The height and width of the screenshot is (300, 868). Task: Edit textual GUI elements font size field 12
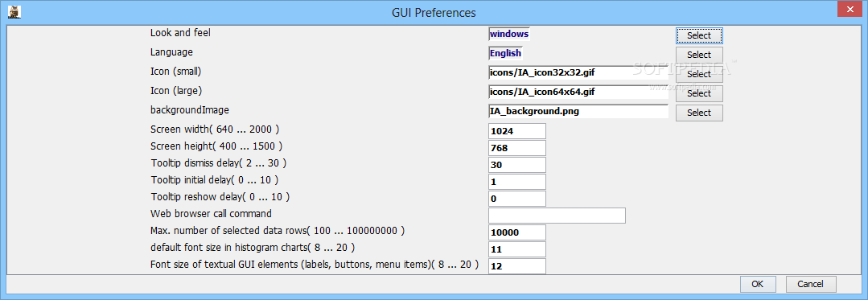click(517, 266)
